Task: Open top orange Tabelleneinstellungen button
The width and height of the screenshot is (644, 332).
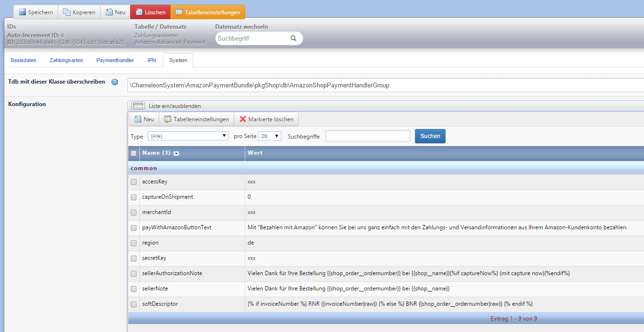Action: (x=210, y=12)
